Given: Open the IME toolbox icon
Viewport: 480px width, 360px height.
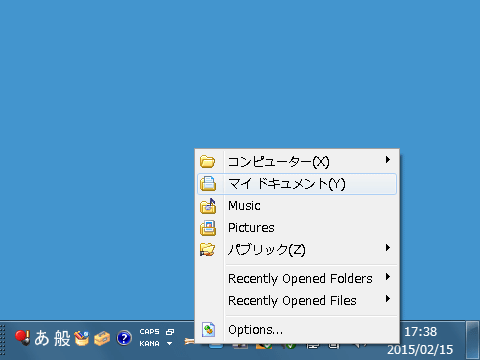Looking at the screenshot, I should tap(102, 338).
